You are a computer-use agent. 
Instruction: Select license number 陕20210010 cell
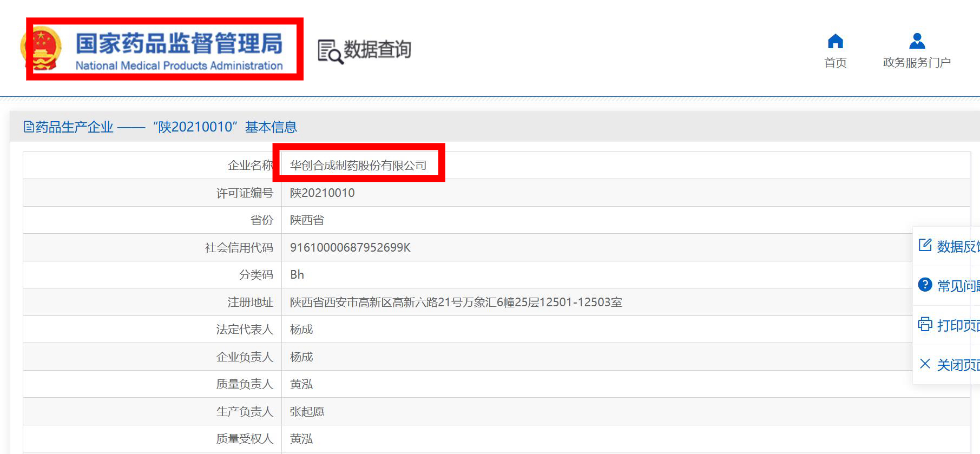click(323, 193)
